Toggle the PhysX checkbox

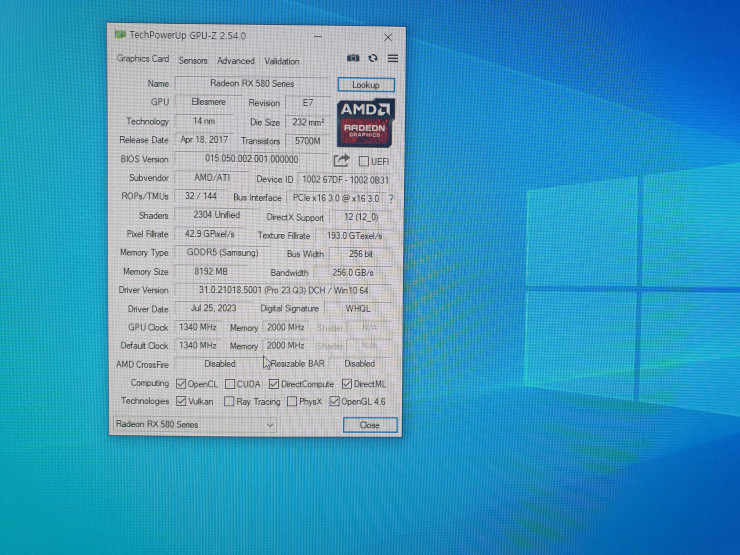(292, 402)
